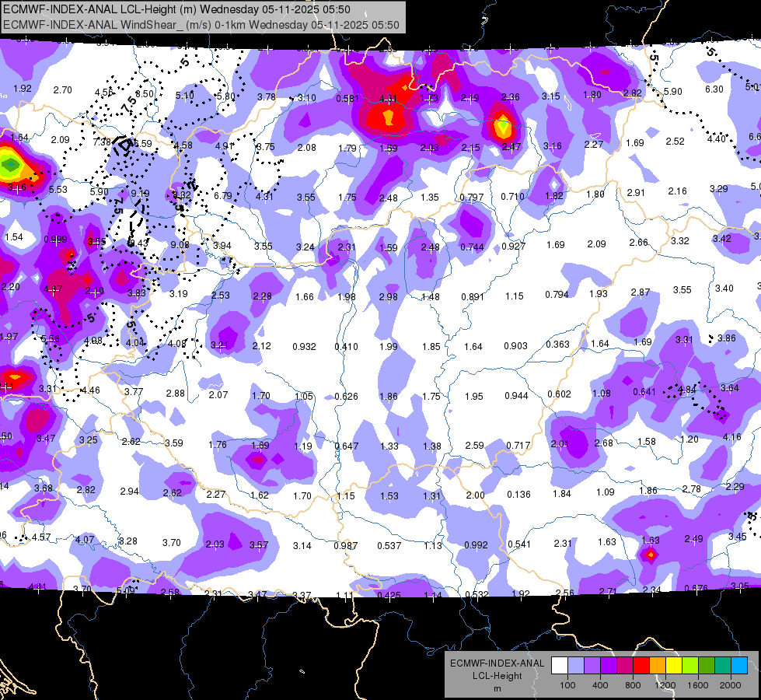Click the shear value 0.999
Image resolution: width=761 pixels, height=700 pixels.
pos(56,240)
